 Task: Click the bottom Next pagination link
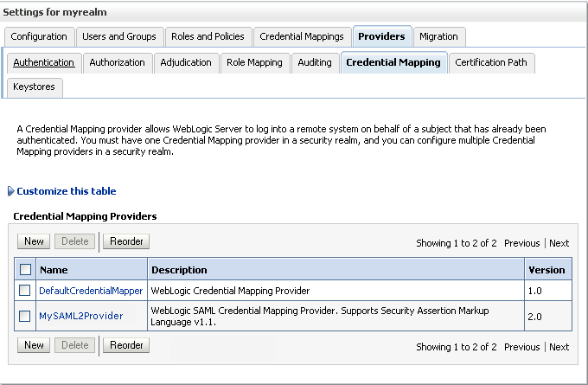[559, 347]
